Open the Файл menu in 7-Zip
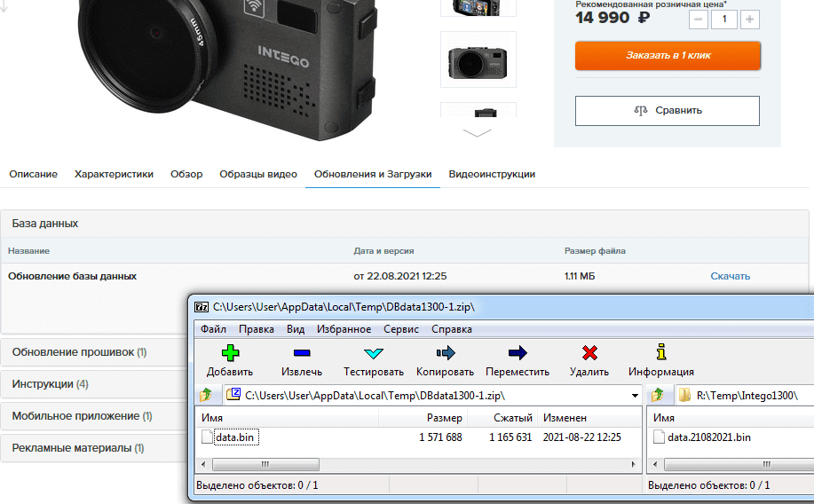 click(213, 329)
